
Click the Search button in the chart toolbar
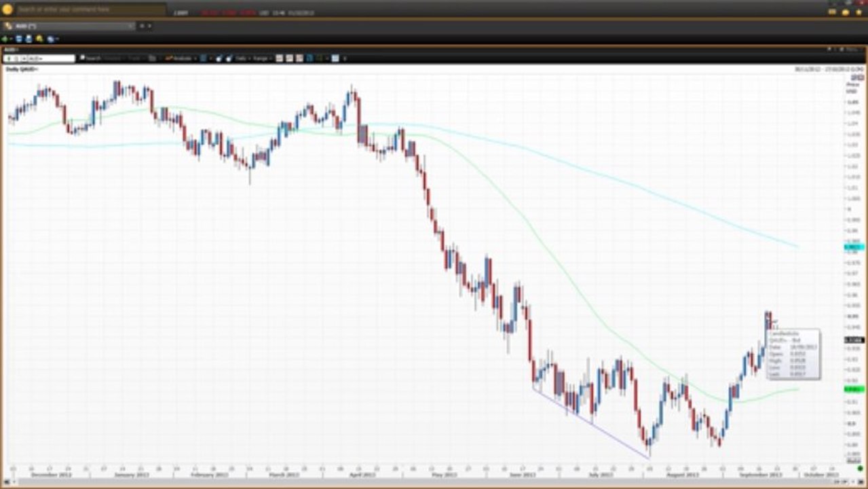coord(91,58)
